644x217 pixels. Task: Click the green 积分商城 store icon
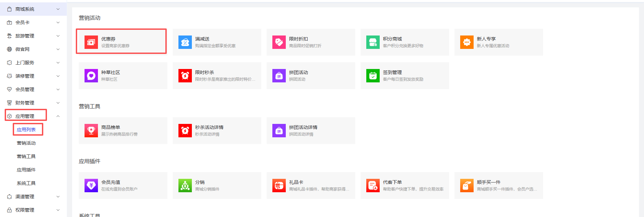pos(373,42)
